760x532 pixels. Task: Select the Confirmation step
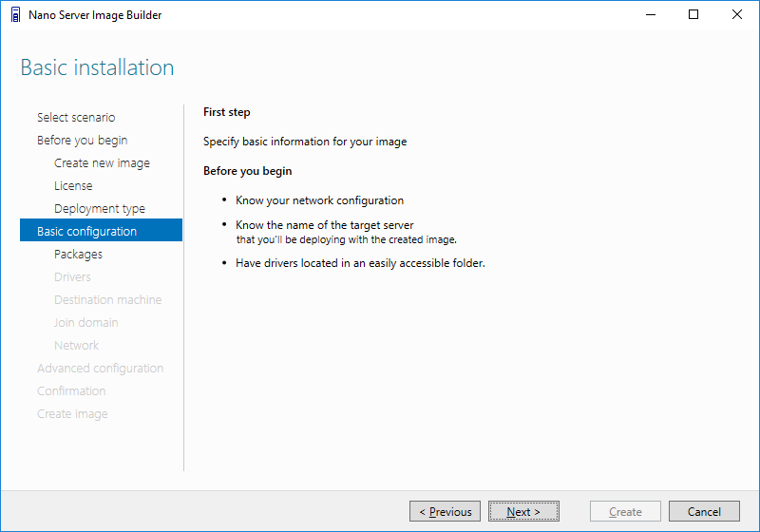[71, 390]
